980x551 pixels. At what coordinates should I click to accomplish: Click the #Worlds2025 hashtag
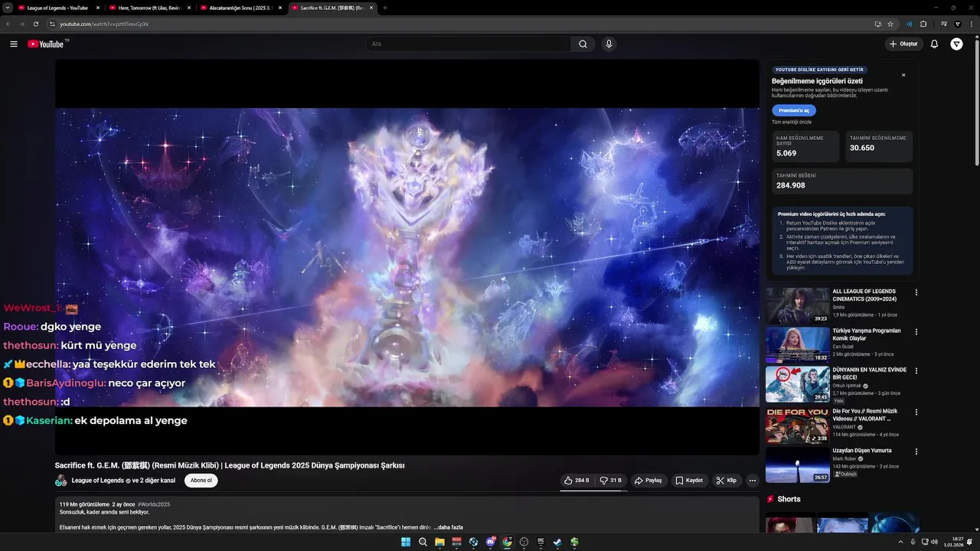click(x=154, y=505)
